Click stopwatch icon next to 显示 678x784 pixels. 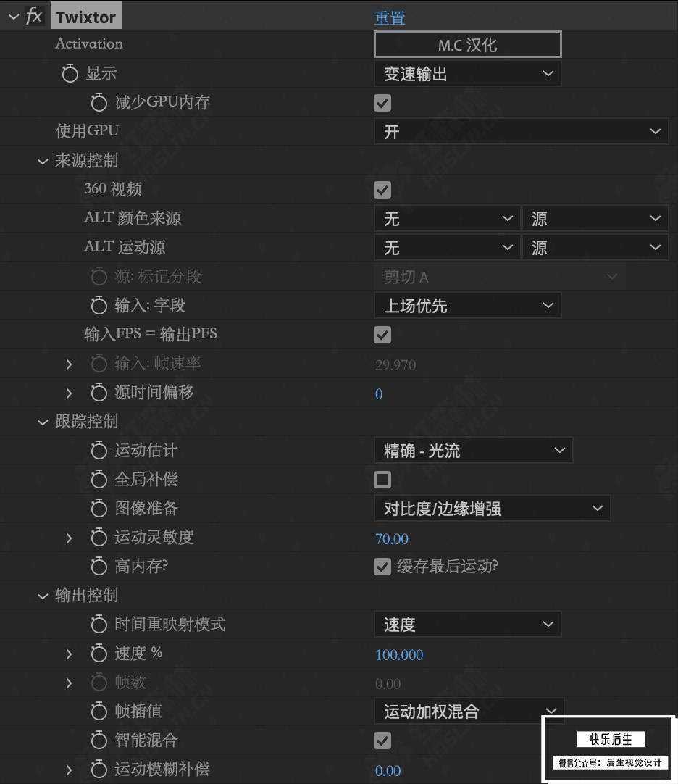tap(70, 73)
